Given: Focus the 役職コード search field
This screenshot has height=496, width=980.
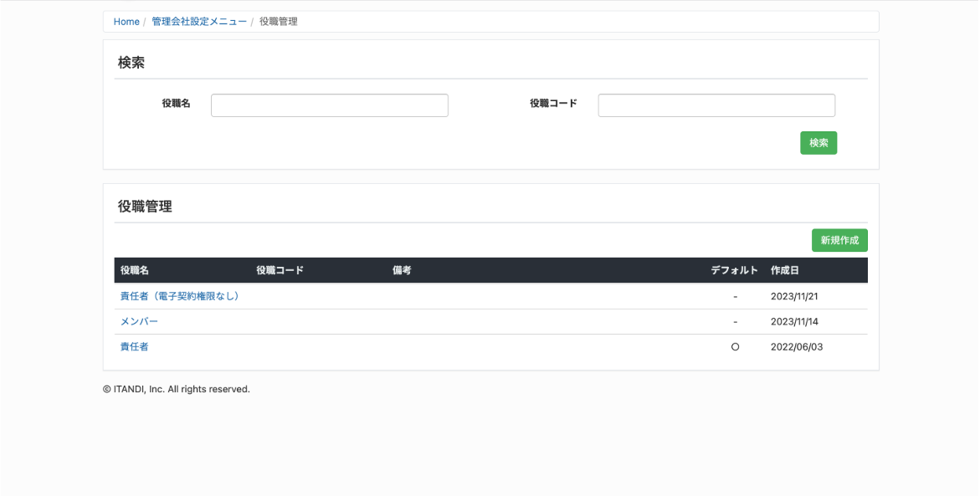Looking at the screenshot, I should coord(716,105).
